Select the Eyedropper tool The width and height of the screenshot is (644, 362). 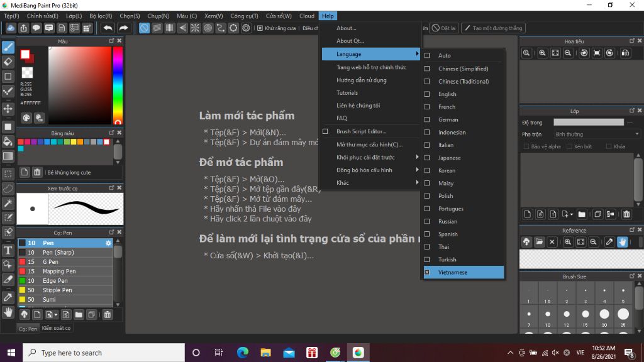click(x=8, y=297)
